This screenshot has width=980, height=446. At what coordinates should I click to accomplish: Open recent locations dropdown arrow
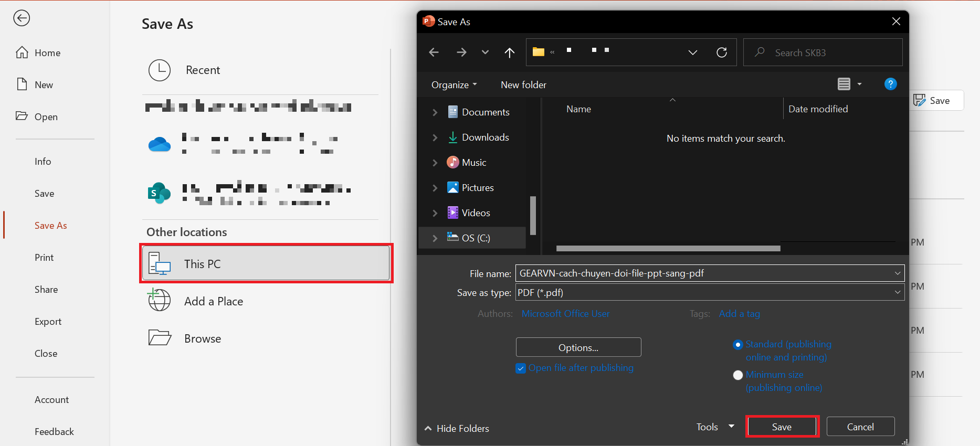tap(485, 52)
